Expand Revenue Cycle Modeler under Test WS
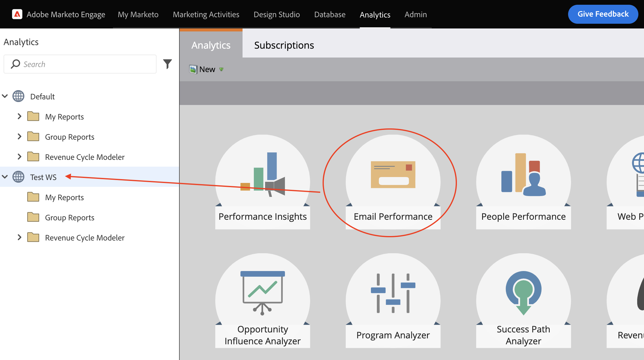 [x=20, y=237]
